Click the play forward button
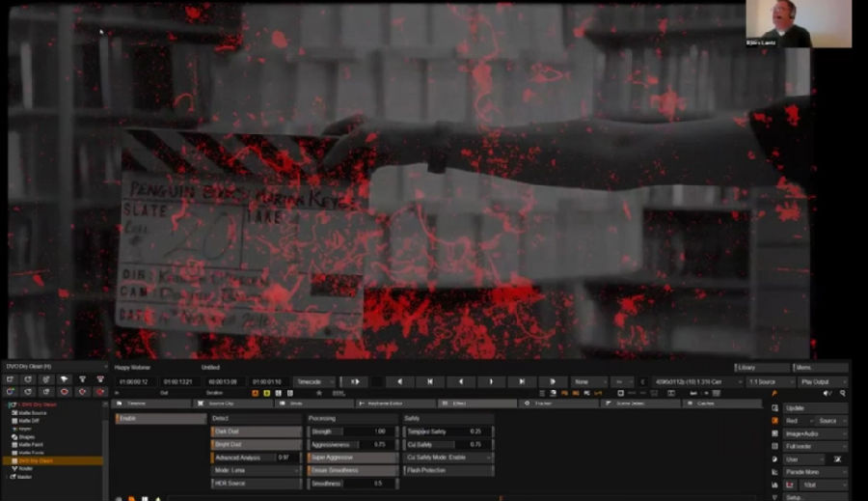Viewport: 868px width, 501px height. [x=552, y=382]
